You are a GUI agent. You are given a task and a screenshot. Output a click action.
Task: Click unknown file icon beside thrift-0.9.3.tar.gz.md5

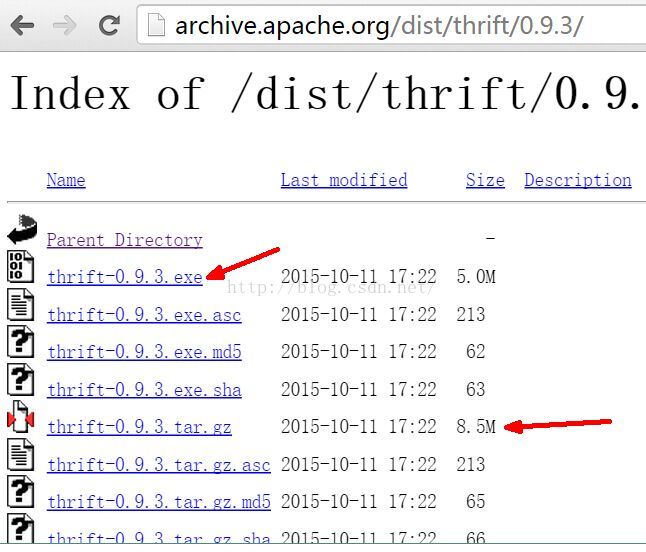point(21,492)
